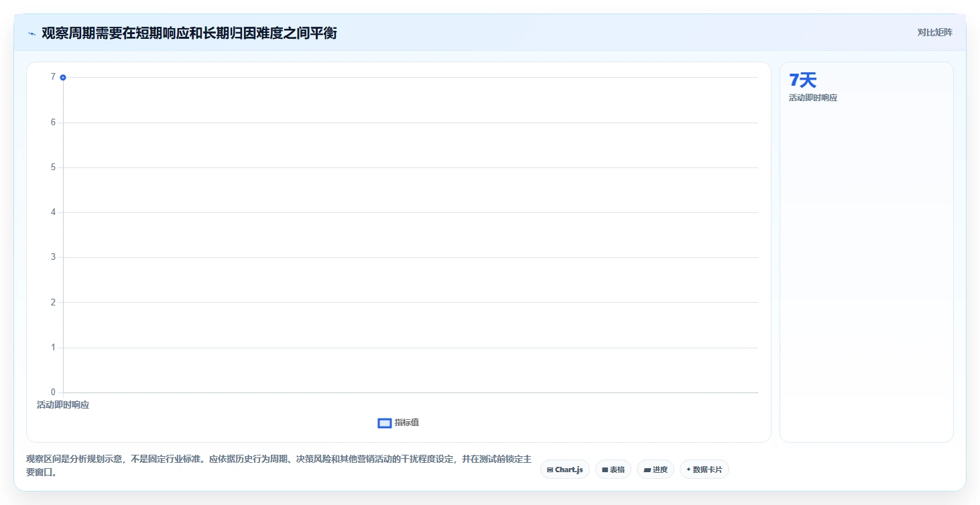Click the 7天 metric value
Viewport: 980px width, 505px height.
803,80
